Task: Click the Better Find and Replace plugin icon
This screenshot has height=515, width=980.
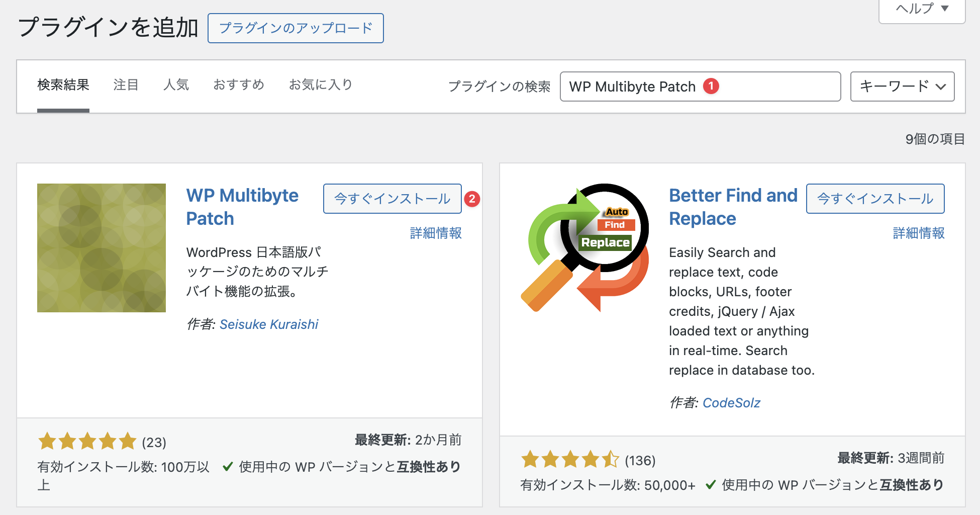Action: (584, 248)
